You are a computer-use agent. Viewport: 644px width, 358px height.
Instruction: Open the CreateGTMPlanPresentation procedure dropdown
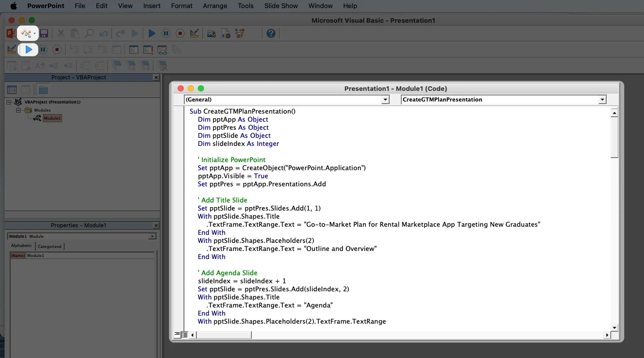tap(602, 99)
